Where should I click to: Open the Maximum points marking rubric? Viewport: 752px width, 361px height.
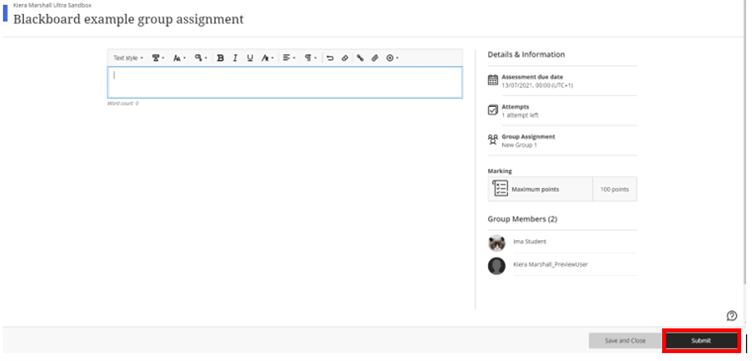pos(563,189)
